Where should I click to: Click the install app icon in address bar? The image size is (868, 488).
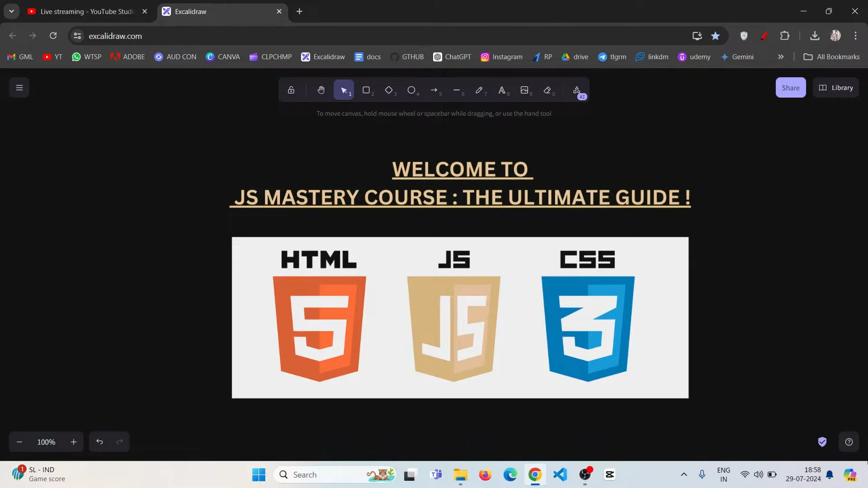[697, 36]
